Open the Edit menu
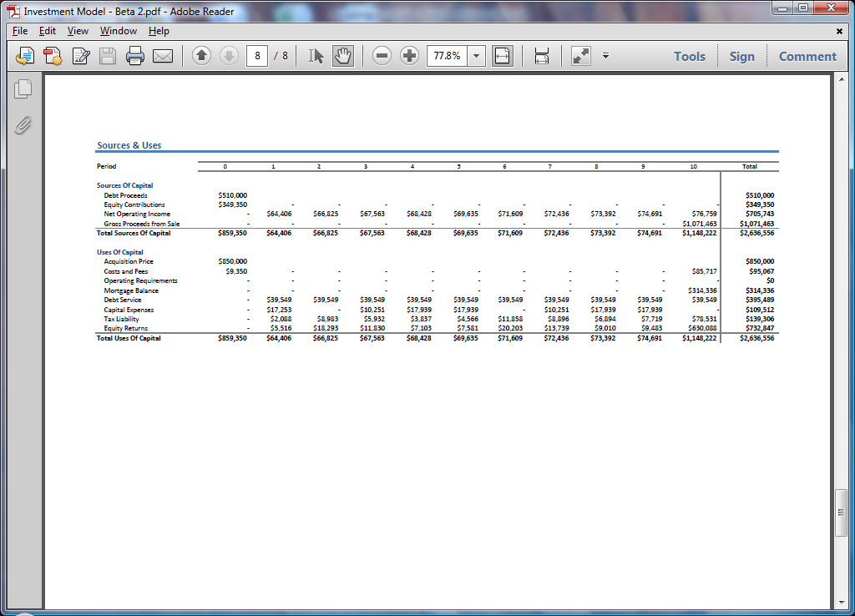Image resolution: width=855 pixels, height=616 pixels. (48, 31)
